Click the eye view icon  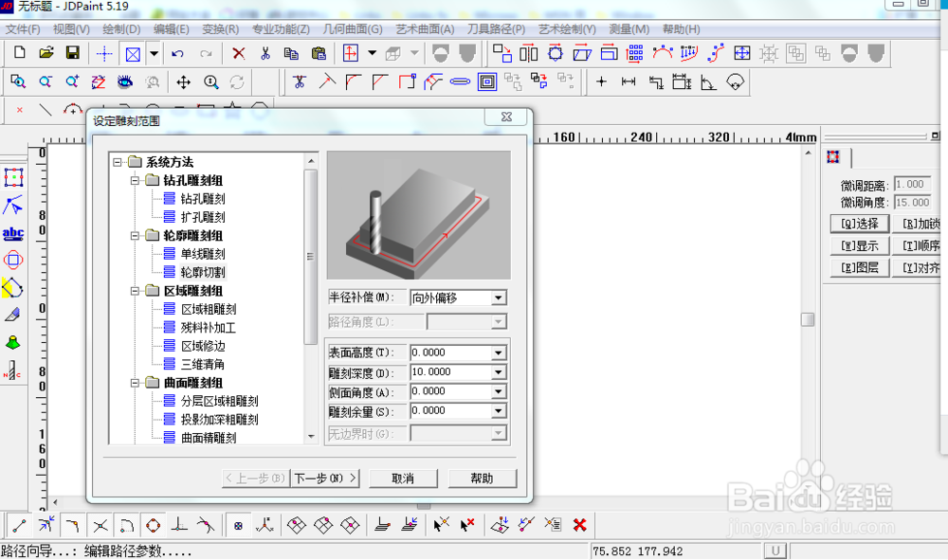click(124, 81)
